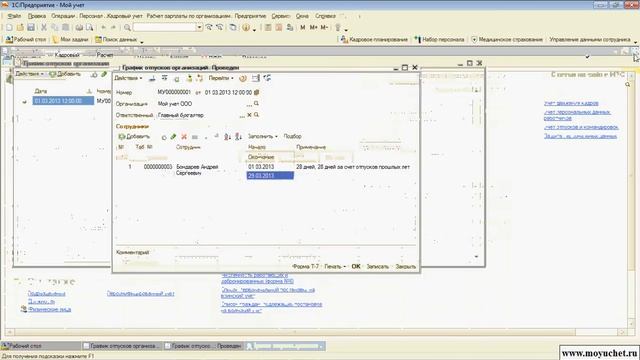Click the Форма Т-7 button
The image size is (640, 360).
(306, 267)
